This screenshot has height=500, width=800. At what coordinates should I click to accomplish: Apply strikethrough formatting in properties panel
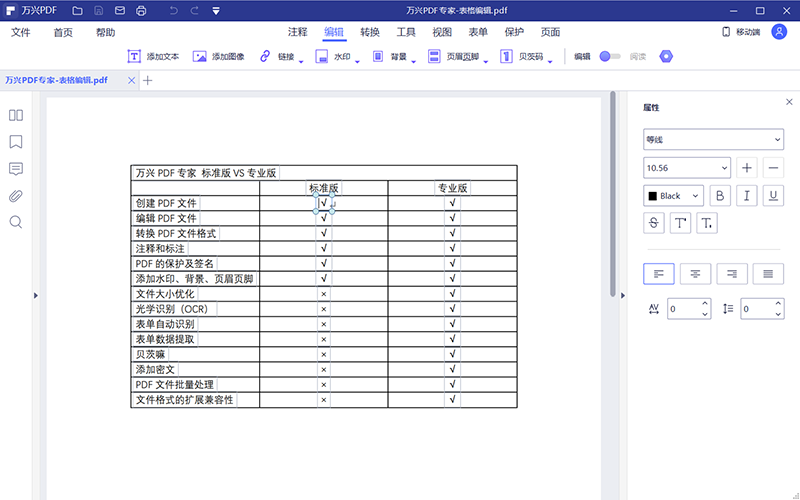click(655, 223)
